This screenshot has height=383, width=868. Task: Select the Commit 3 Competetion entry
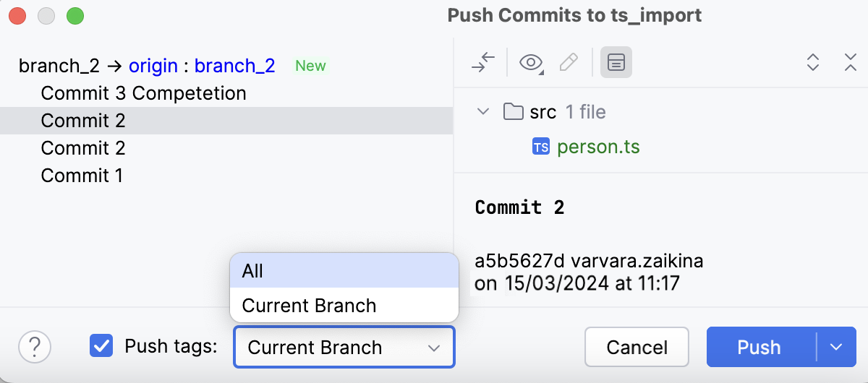point(143,93)
